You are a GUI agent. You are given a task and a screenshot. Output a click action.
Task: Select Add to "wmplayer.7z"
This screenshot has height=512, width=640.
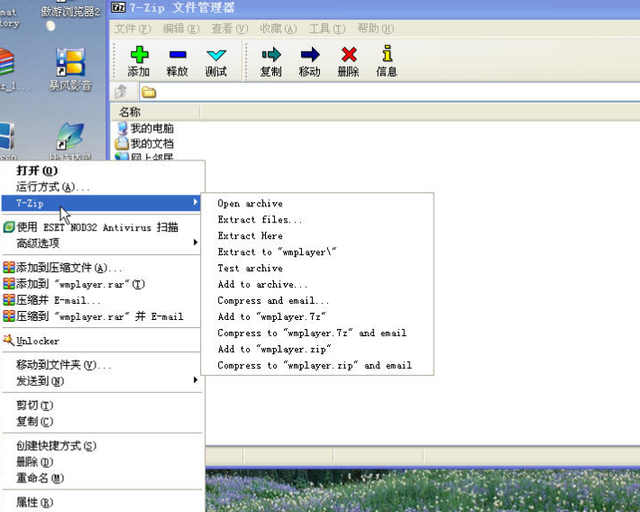317,317
